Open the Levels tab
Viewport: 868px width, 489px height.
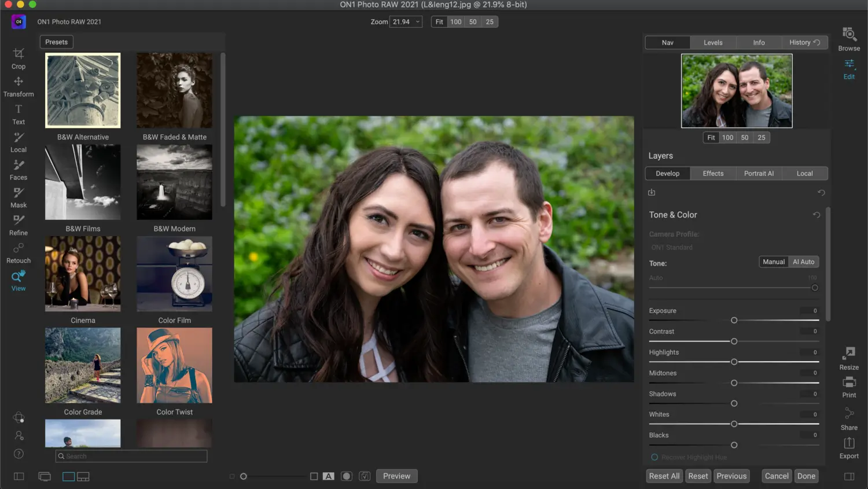[x=713, y=42]
